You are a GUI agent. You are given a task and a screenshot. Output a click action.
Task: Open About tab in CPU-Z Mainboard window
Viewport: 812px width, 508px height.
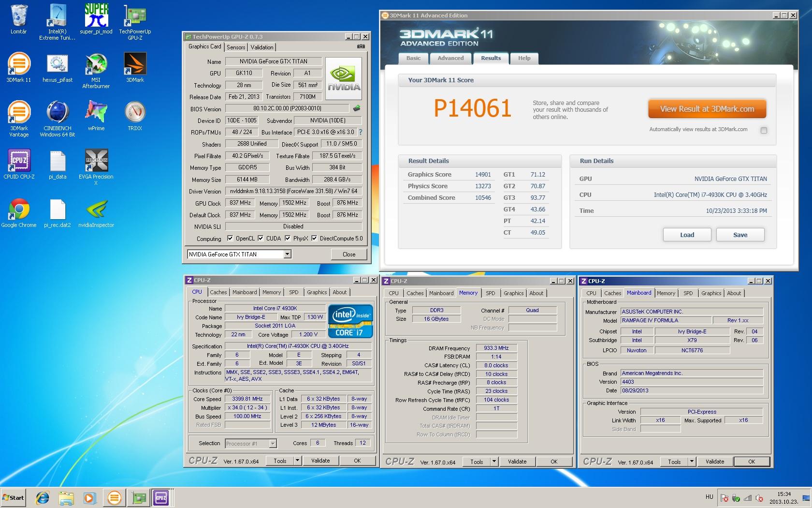(x=734, y=293)
